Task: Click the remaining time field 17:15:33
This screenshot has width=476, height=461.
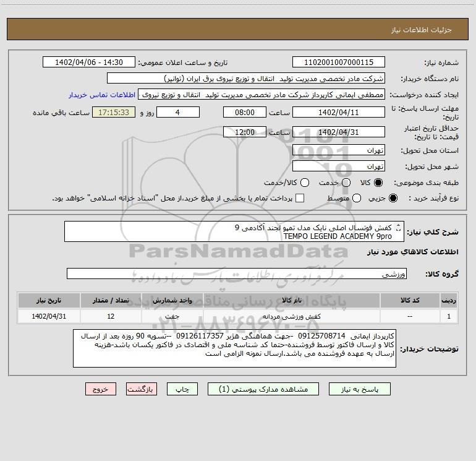Action: pyautogui.click(x=114, y=112)
